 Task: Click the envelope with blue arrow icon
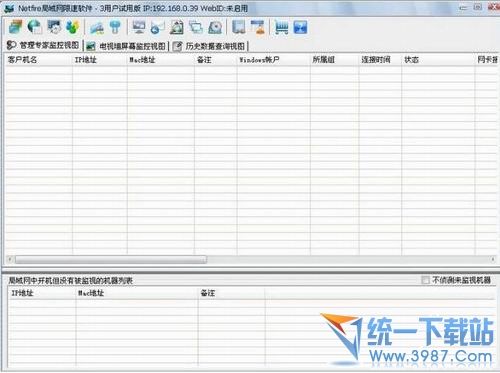(x=157, y=27)
